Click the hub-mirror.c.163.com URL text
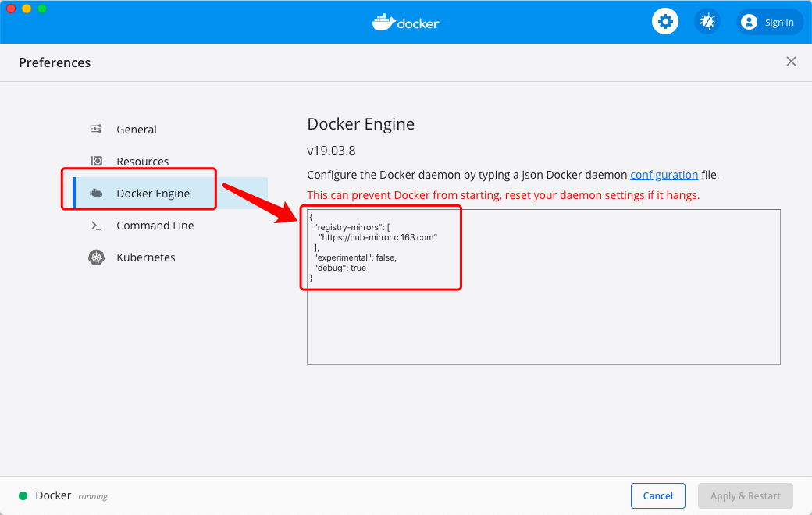The width and height of the screenshot is (812, 515). [378, 237]
